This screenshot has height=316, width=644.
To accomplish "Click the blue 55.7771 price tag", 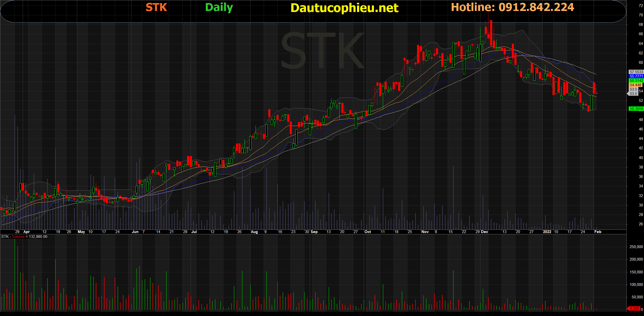I will coord(636,76).
